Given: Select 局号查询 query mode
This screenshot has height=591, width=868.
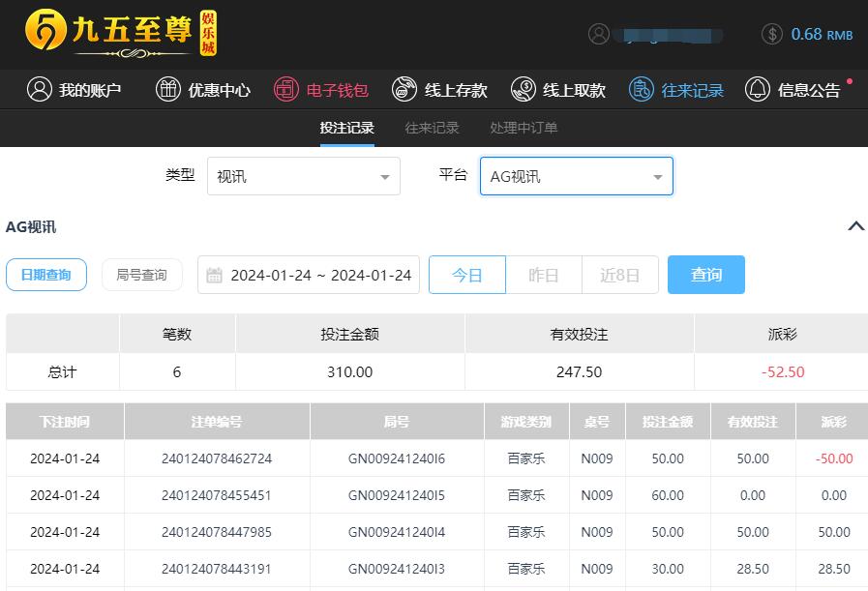Looking at the screenshot, I should pyautogui.click(x=141, y=275).
